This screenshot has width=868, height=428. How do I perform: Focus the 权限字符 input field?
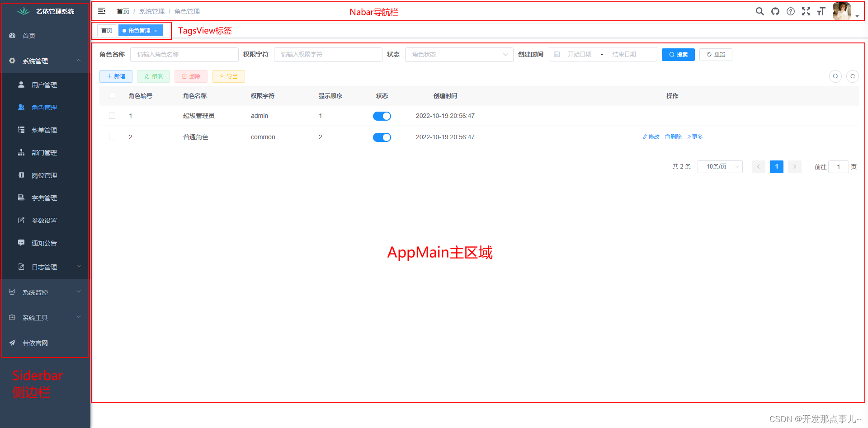[328, 54]
